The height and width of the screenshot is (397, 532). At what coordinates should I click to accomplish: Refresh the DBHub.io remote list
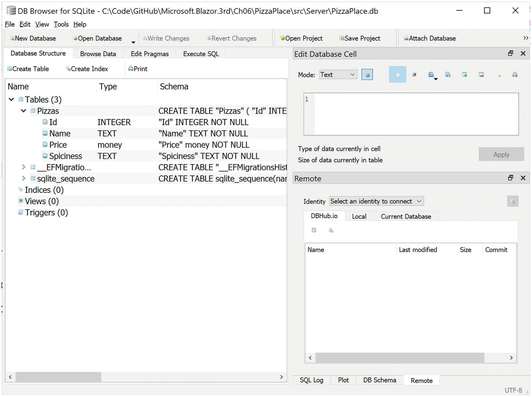314,230
